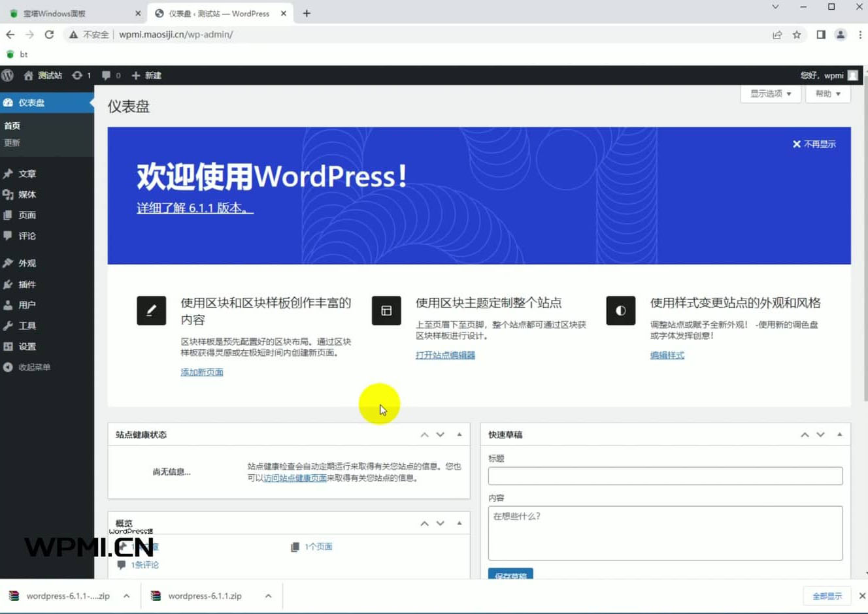The height and width of the screenshot is (614, 868).
Task: Open the chevron menu on wordpress-6.1.1.zip download
Action: (x=268, y=595)
